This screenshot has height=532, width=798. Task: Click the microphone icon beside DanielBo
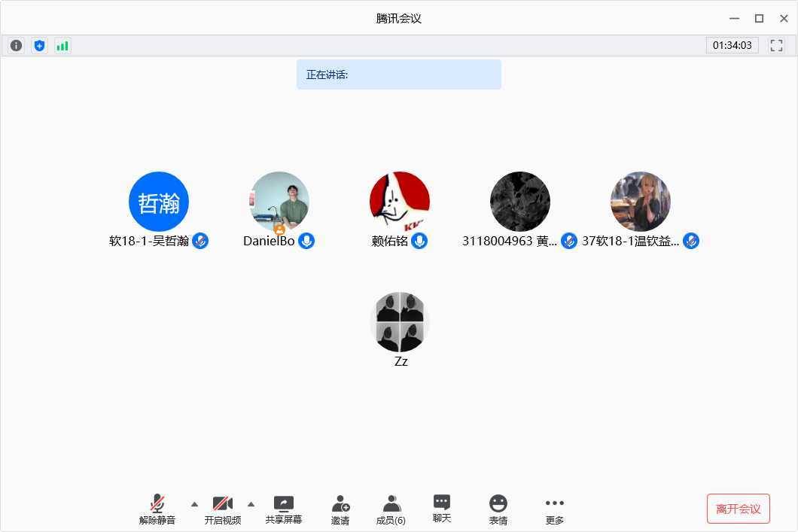pos(306,241)
